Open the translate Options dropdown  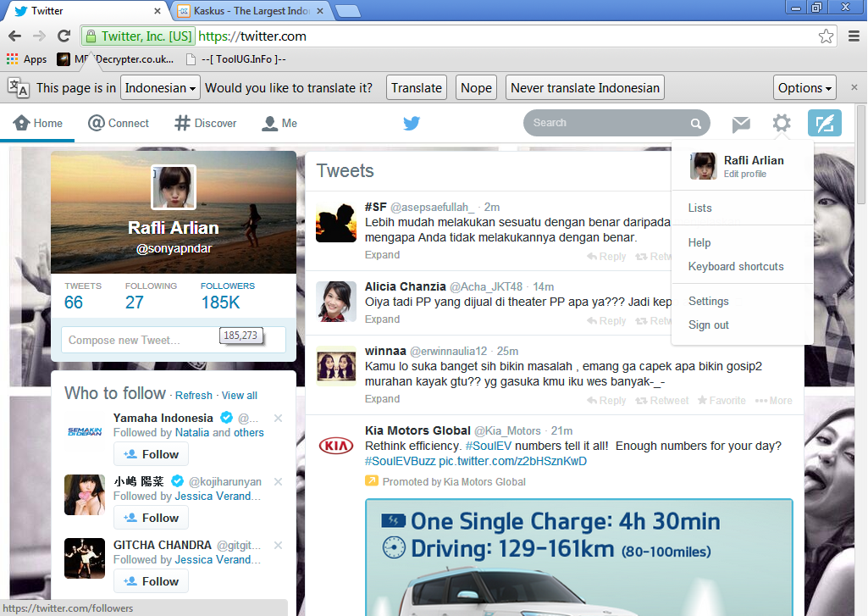pos(804,87)
